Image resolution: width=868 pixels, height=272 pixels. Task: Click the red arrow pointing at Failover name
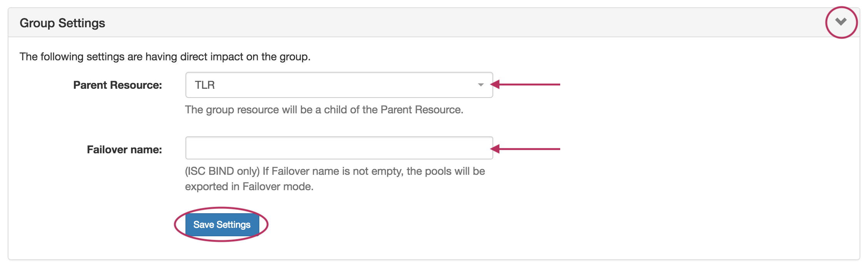(526, 149)
